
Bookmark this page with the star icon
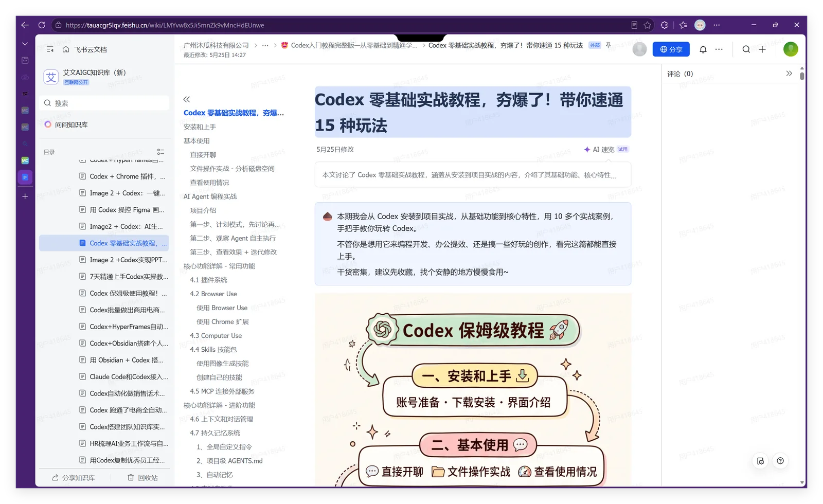pos(648,25)
